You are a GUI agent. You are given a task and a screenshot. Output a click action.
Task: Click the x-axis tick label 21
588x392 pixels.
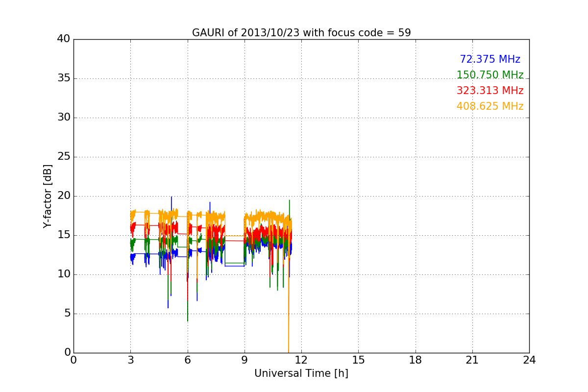coord(472,360)
